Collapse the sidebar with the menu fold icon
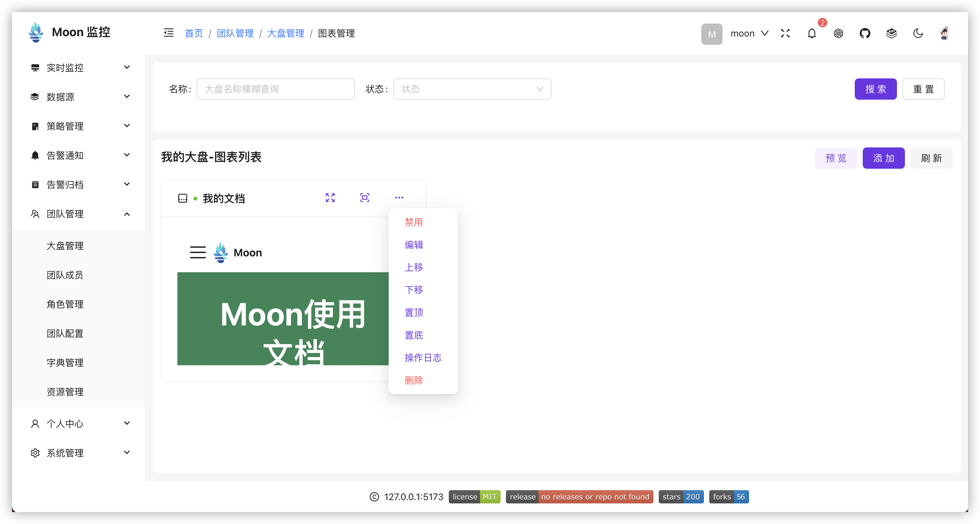 click(x=168, y=33)
